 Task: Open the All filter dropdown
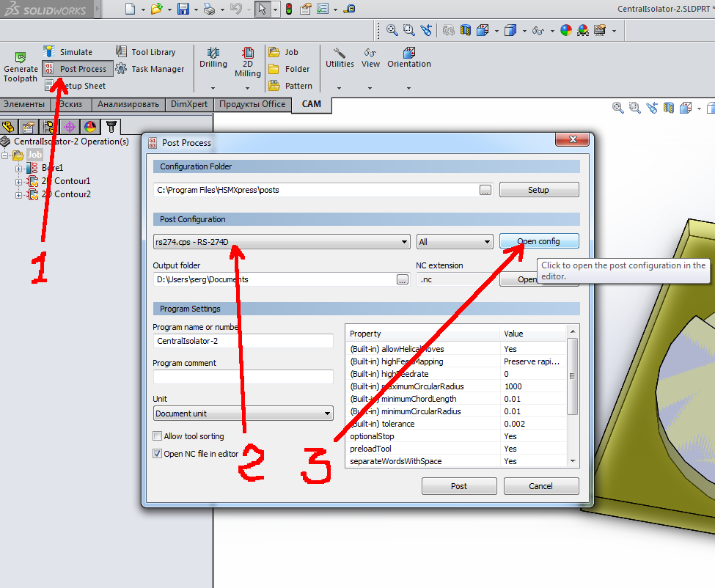tap(455, 242)
